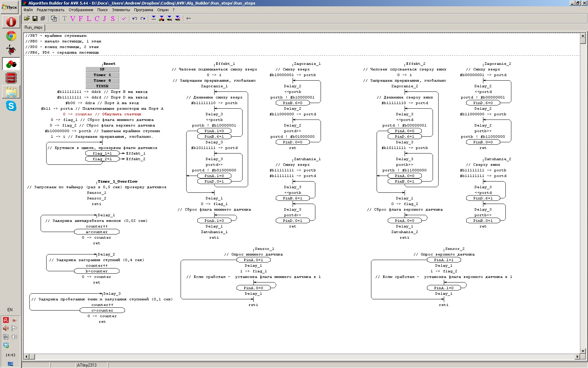Viewport: 588px width, 368px height.
Task: Open the ? help menu
Action: click(x=174, y=10)
